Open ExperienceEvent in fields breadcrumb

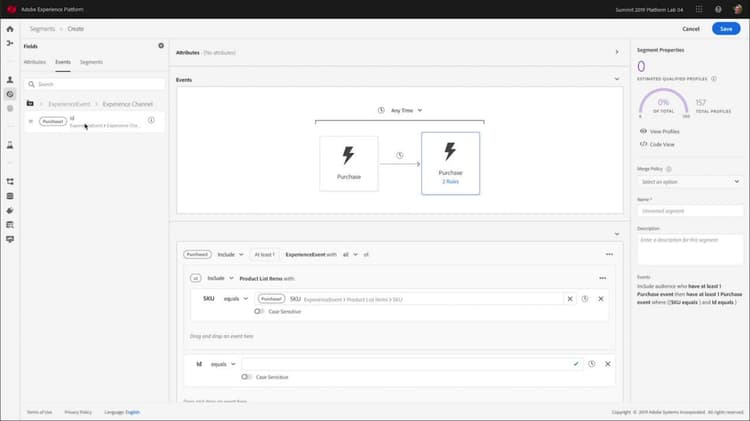69,104
